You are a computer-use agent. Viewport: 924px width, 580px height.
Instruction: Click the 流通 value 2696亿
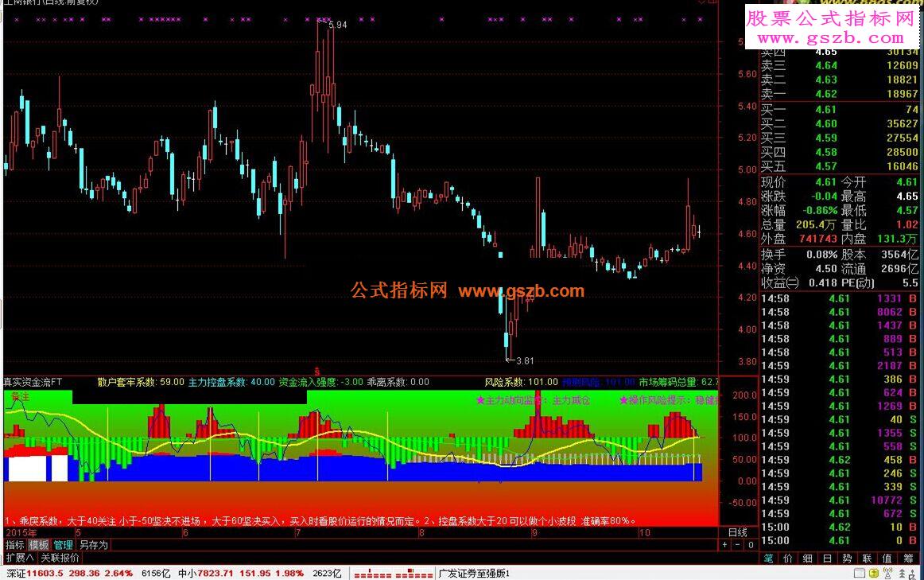pyautogui.click(x=900, y=269)
